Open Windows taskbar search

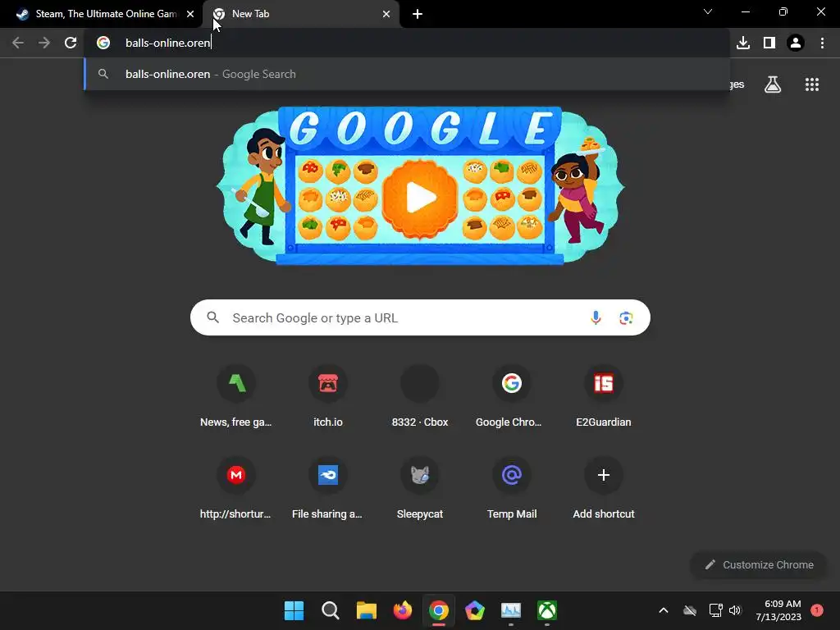tap(330, 610)
